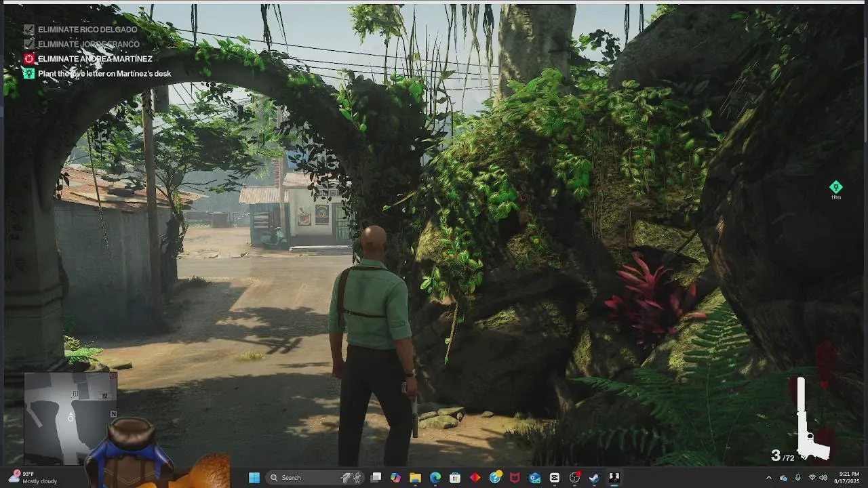Click the 3/72 ammo counter
868x488 pixels.
click(x=783, y=455)
